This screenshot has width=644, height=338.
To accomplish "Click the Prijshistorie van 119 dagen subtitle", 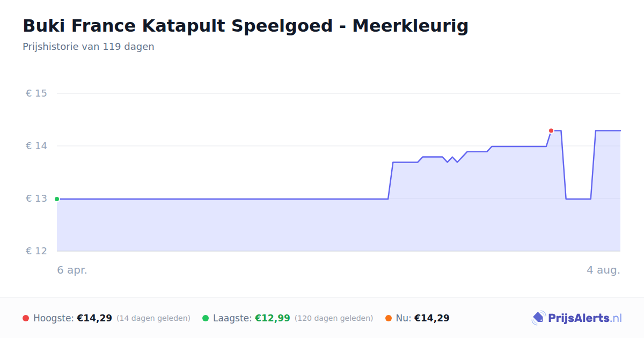I will click(89, 47).
